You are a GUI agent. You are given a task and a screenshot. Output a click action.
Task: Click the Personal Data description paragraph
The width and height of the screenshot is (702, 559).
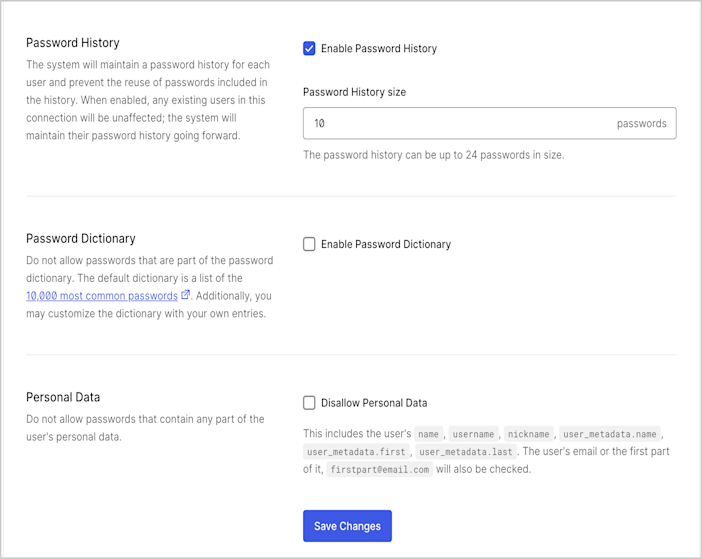click(x=145, y=428)
